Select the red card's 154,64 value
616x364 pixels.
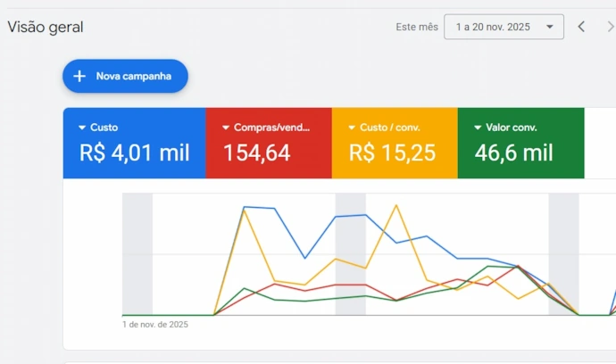[x=257, y=153]
